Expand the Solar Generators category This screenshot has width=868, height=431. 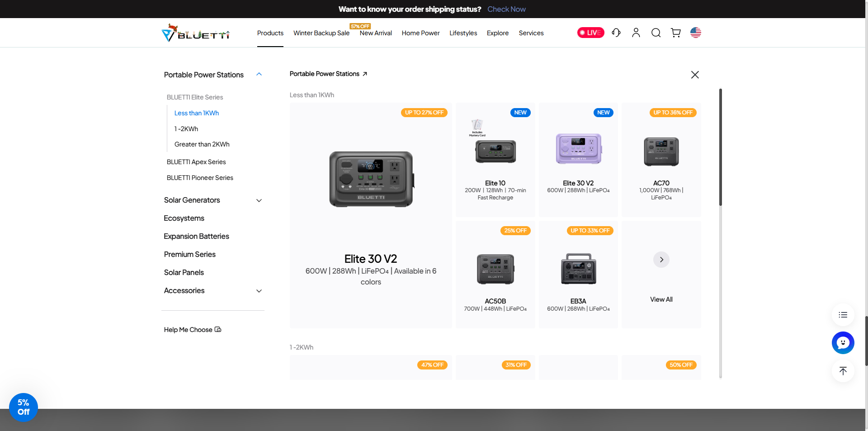point(259,200)
